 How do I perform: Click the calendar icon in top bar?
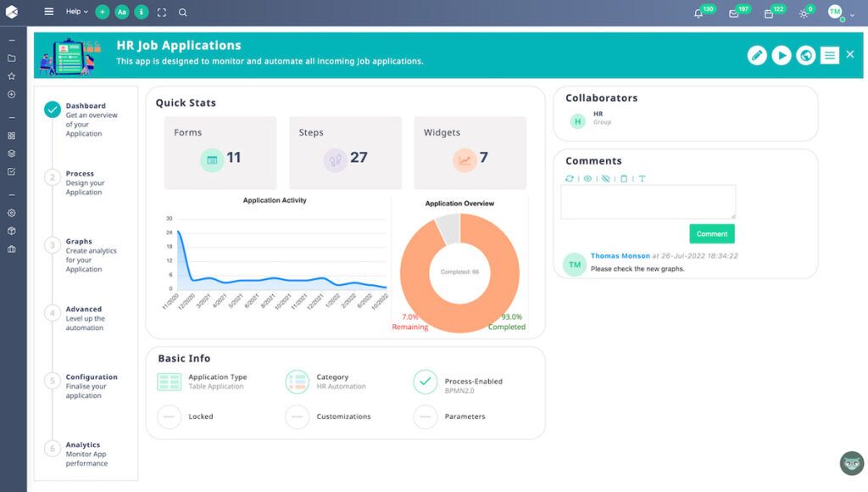click(x=769, y=13)
